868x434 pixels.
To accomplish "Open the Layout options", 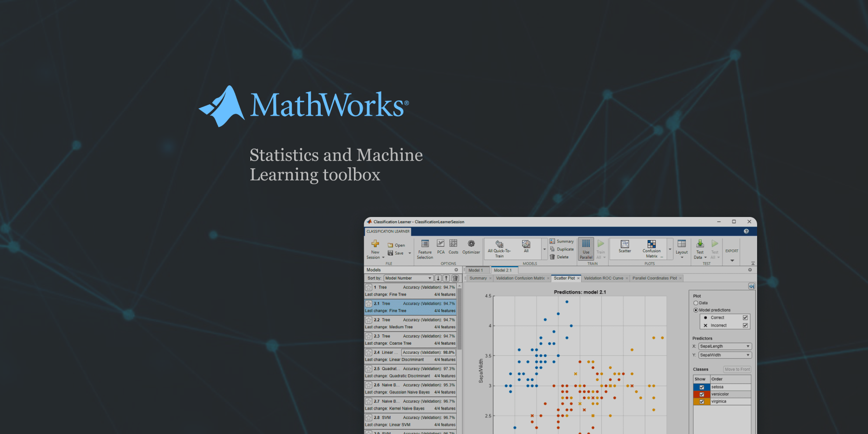I will point(682,249).
